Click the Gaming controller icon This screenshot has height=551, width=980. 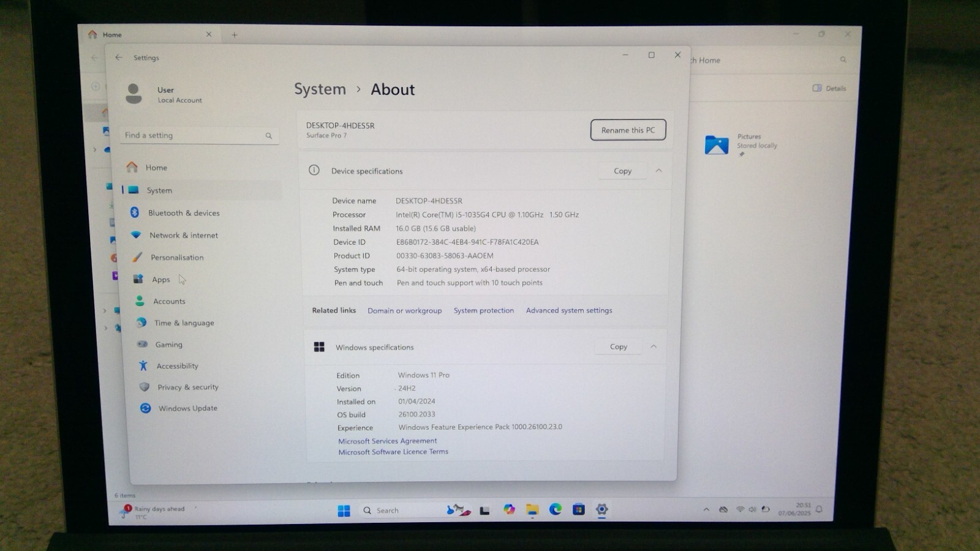click(x=142, y=344)
